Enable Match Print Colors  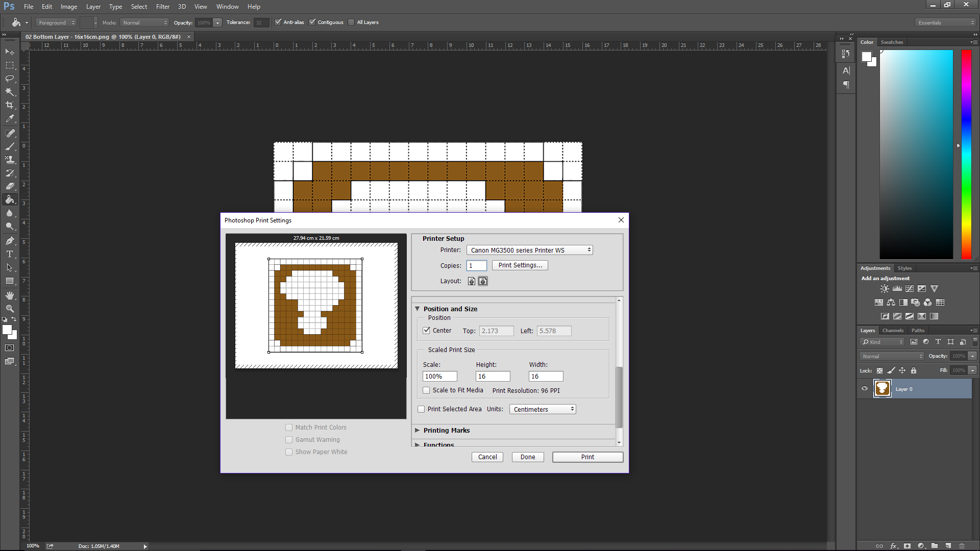pos(289,427)
